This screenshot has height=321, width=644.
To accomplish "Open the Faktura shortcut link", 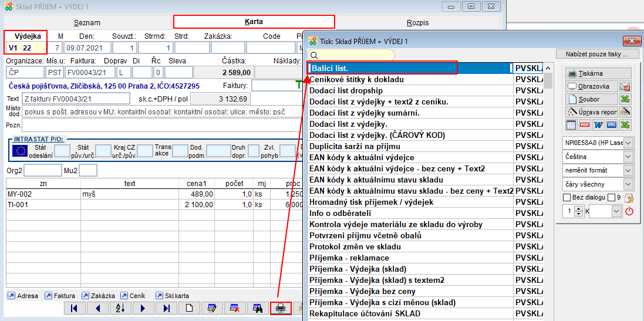I will click(x=60, y=296).
